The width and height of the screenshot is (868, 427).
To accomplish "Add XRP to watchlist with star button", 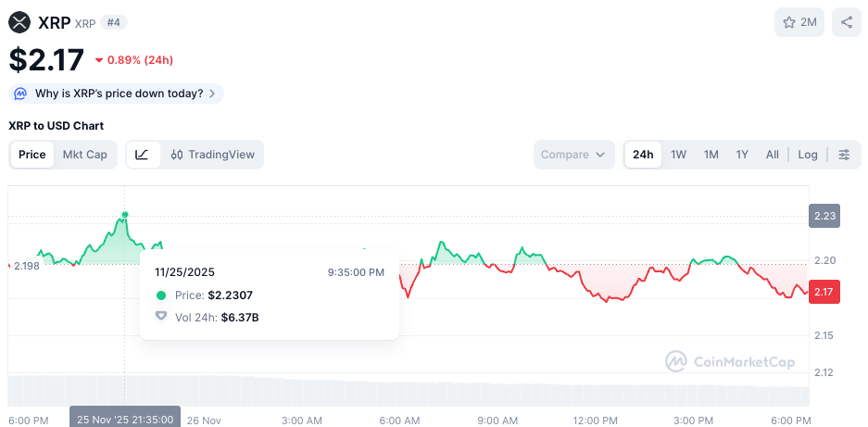I will click(799, 23).
